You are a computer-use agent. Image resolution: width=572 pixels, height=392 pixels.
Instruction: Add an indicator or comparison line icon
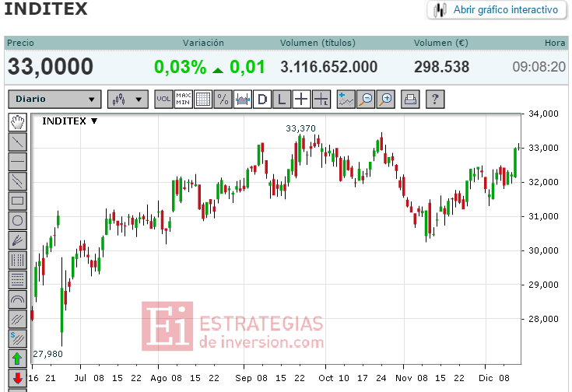(346, 100)
